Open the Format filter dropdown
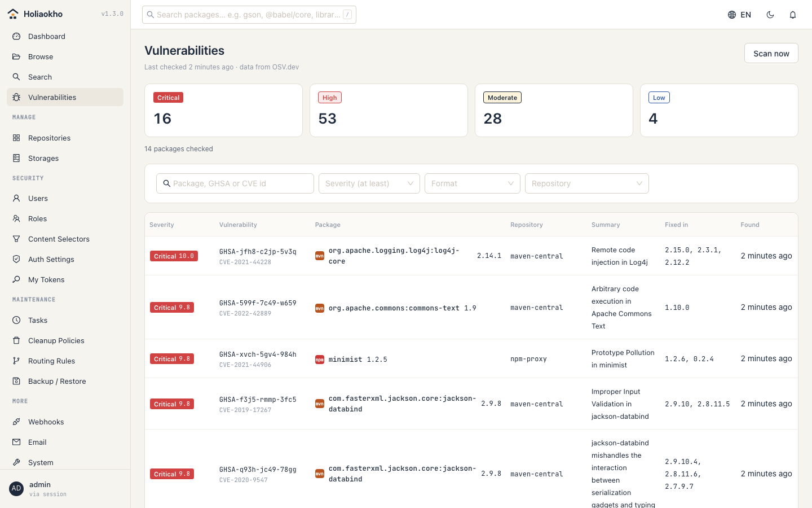 (473, 183)
